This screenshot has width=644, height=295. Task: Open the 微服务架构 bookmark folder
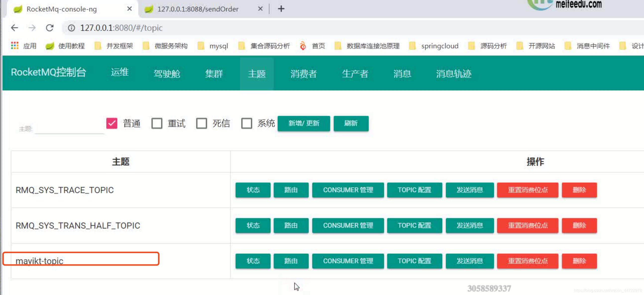[165, 46]
